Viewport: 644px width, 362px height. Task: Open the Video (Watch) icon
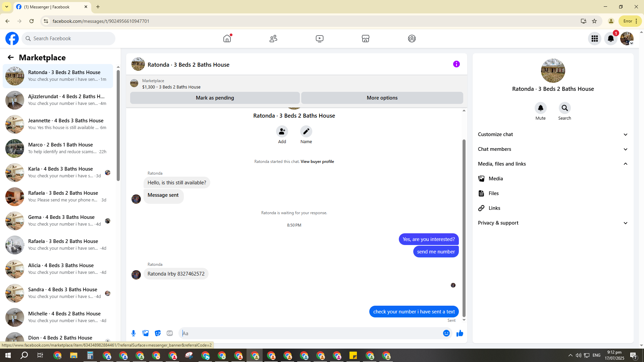pyautogui.click(x=320, y=39)
